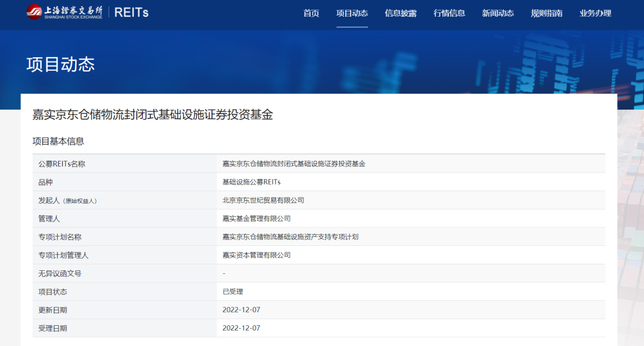
Task: Click the 无异议函文号 label cell
Action: point(125,273)
